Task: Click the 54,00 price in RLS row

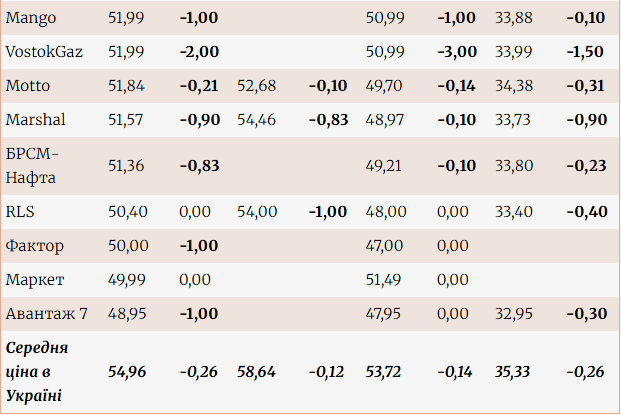Action: (x=256, y=211)
